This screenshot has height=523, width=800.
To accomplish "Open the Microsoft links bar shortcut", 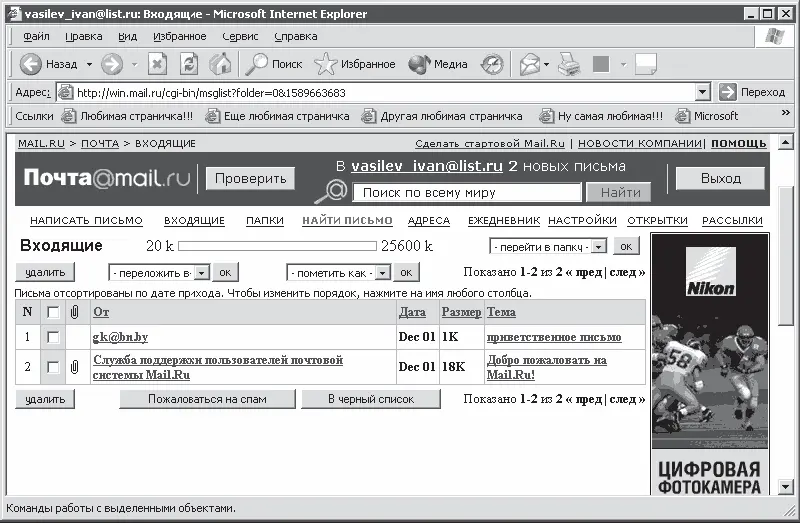I will coord(707,116).
